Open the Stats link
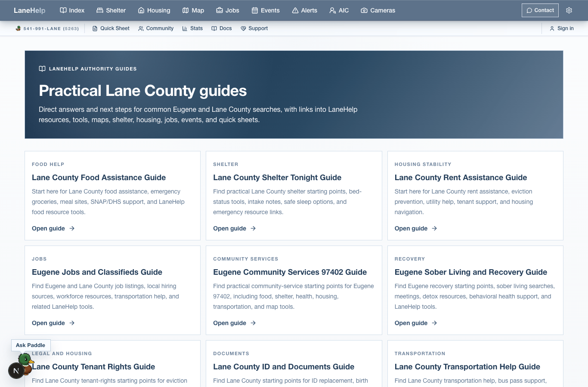 [x=192, y=28]
